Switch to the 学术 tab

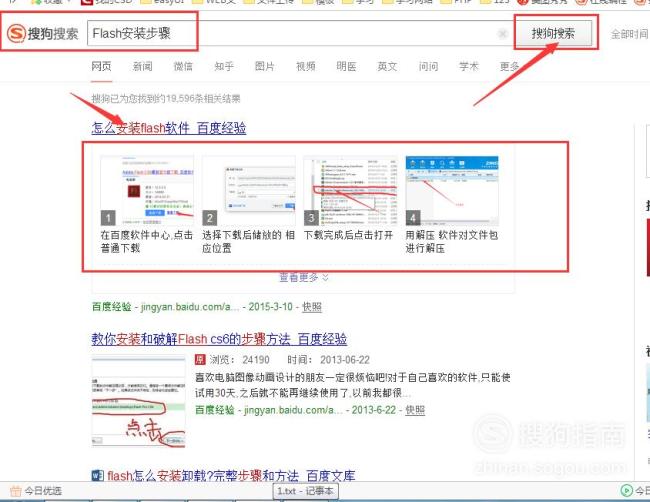pyautogui.click(x=469, y=66)
